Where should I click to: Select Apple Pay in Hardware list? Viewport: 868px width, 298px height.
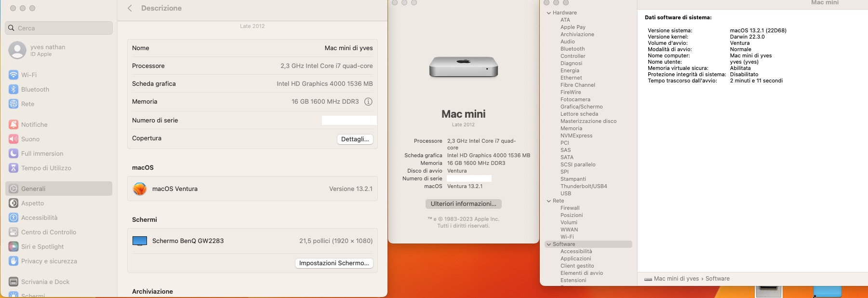[x=573, y=27]
